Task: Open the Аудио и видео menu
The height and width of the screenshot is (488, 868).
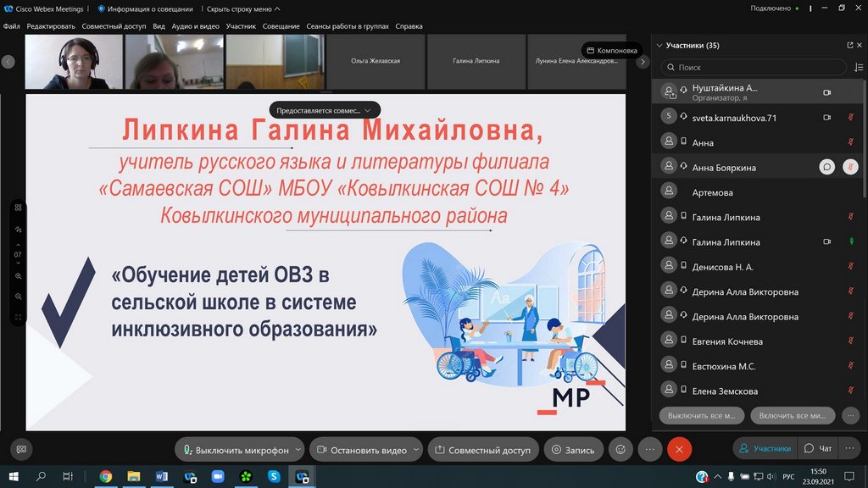Action: [x=196, y=26]
